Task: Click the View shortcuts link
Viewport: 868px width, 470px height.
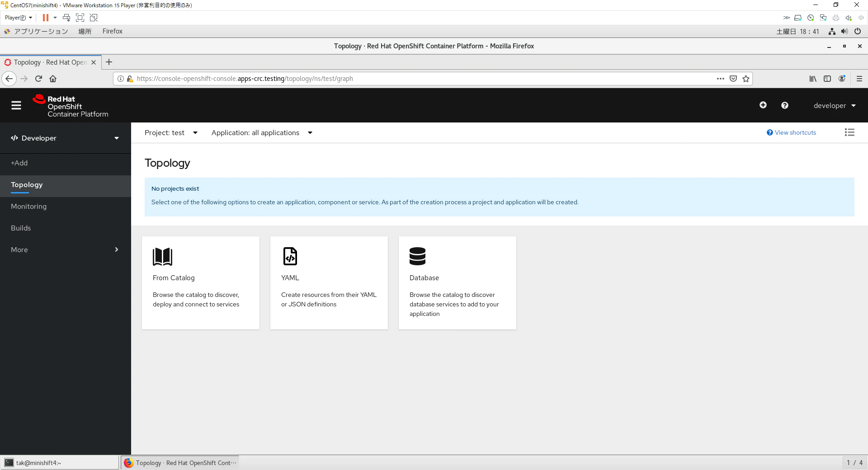Action: pyautogui.click(x=791, y=133)
